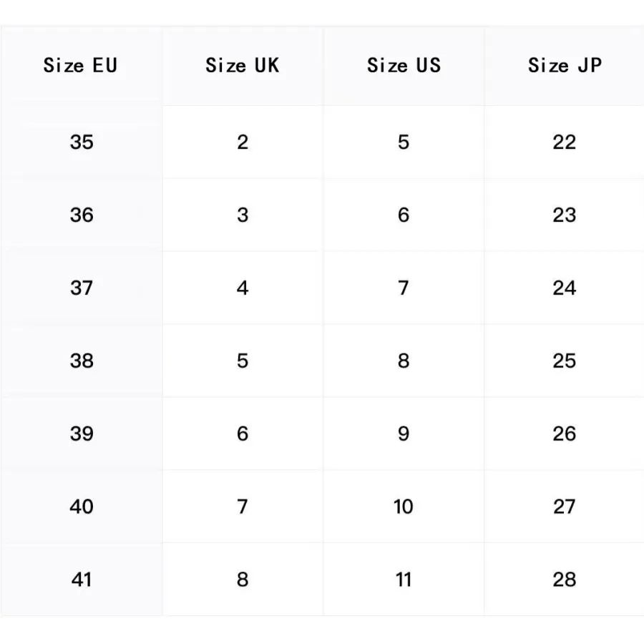Viewport: 644px width, 644px height.
Task: Click US size 11 cell
Action: pyautogui.click(x=404, y=580)
